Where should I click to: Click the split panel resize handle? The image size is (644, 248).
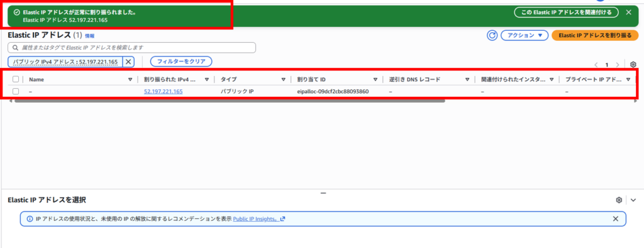point(323,193)
